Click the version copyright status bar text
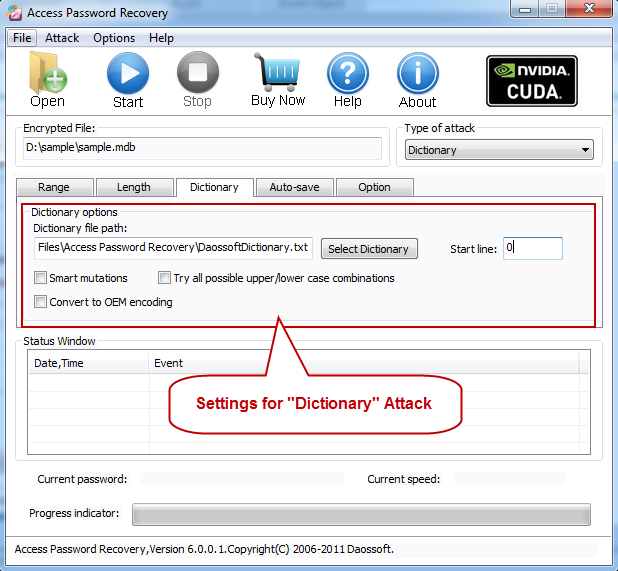Image resolution: width=618 pixels, height=571 pixels. pos(204,549)
